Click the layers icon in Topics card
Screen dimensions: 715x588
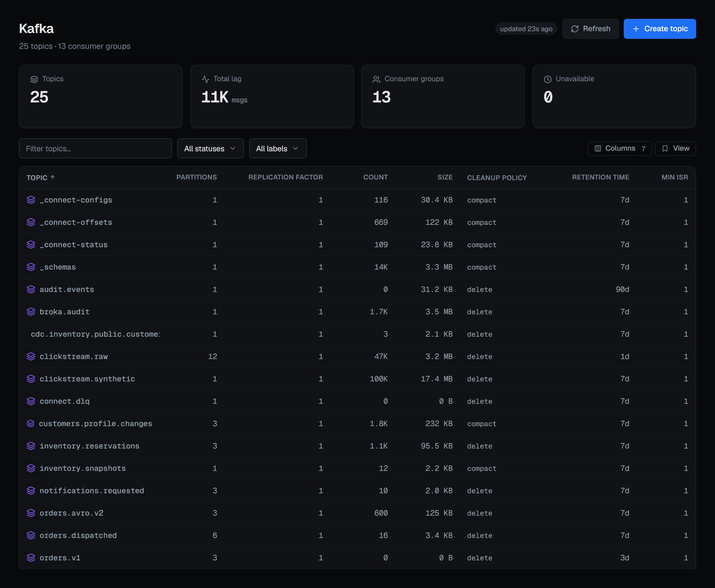click(x=34, y=79)
